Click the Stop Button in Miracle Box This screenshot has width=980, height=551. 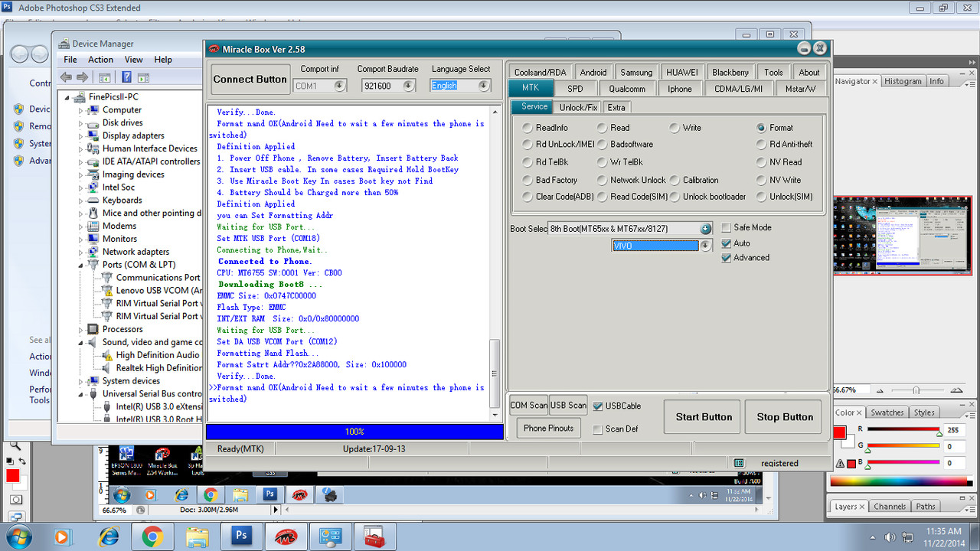click(785, 417)
